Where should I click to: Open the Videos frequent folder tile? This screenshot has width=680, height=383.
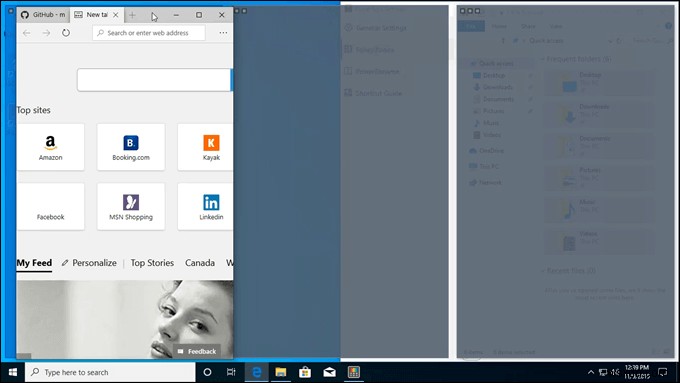tap(598, 242)
